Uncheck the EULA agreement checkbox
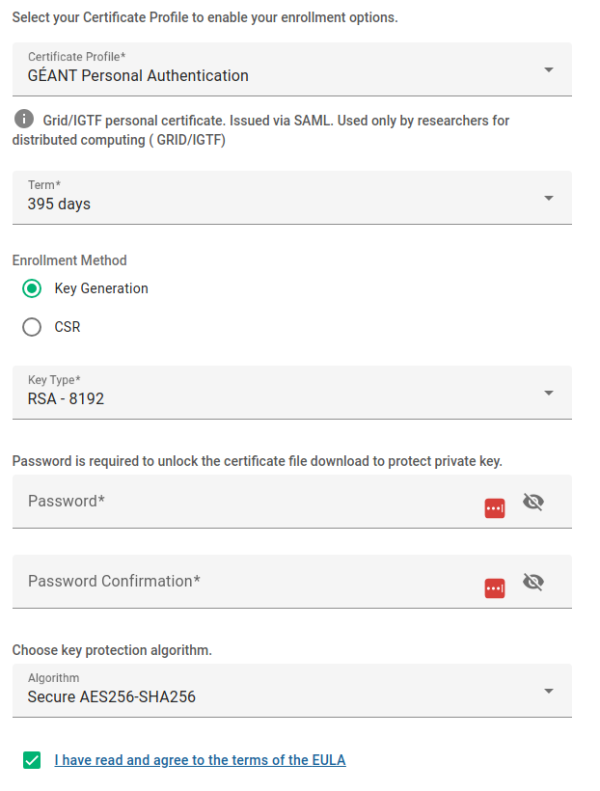 pos(32,761)
